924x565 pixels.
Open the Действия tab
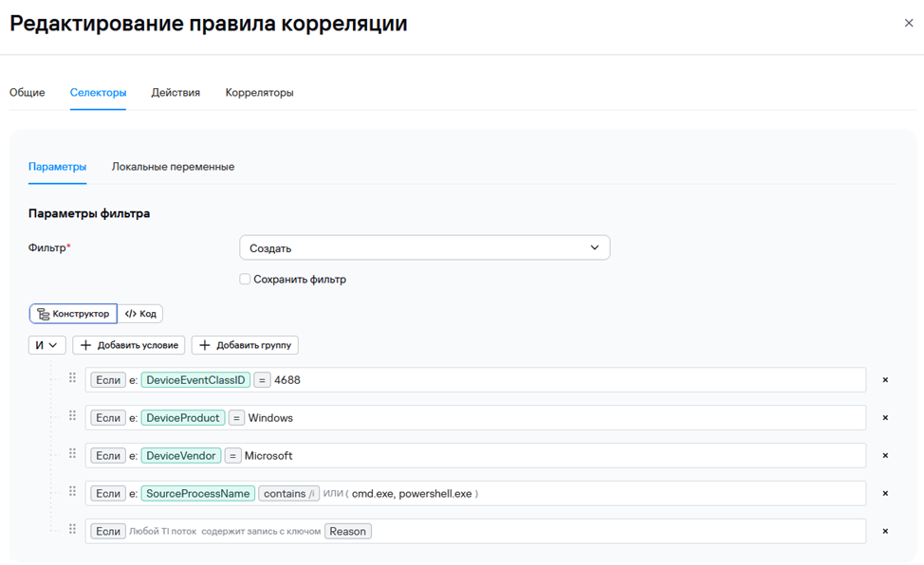coord(176,93)
